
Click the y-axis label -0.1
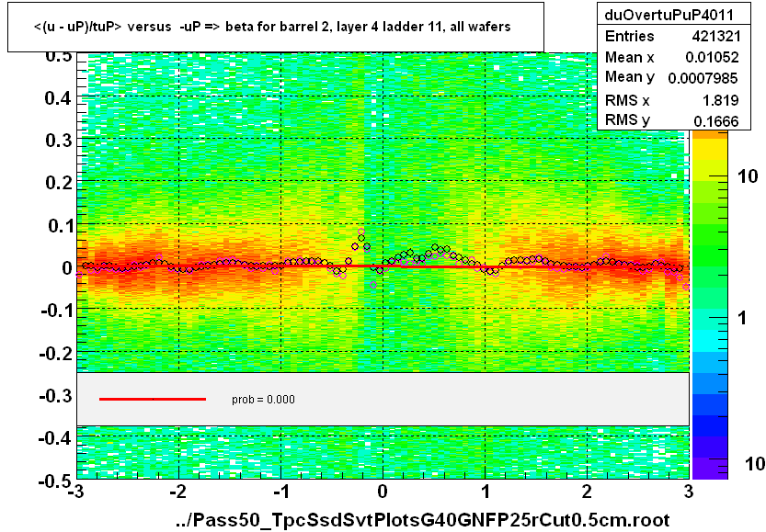pyautogui.click(x=56, y=311)
